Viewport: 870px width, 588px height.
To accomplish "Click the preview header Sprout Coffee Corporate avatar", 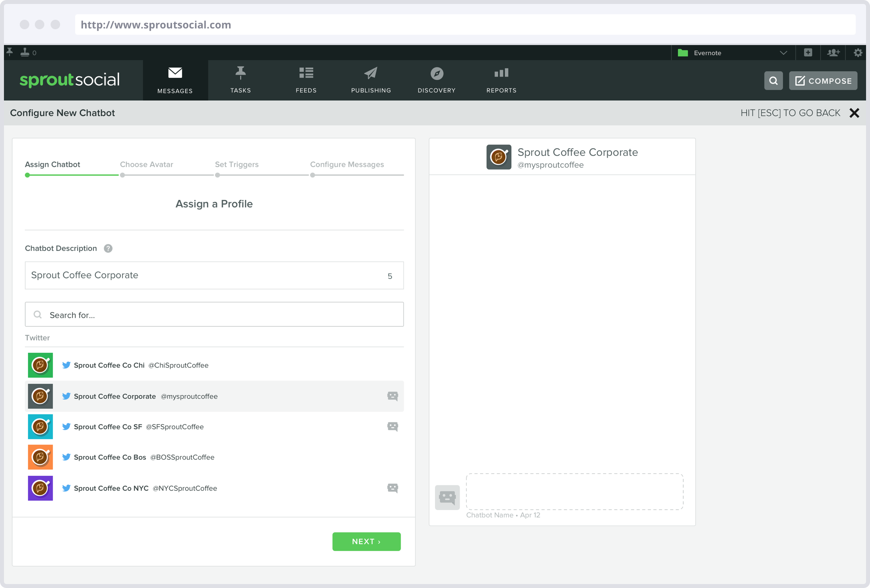I will [x=499, y=157].
